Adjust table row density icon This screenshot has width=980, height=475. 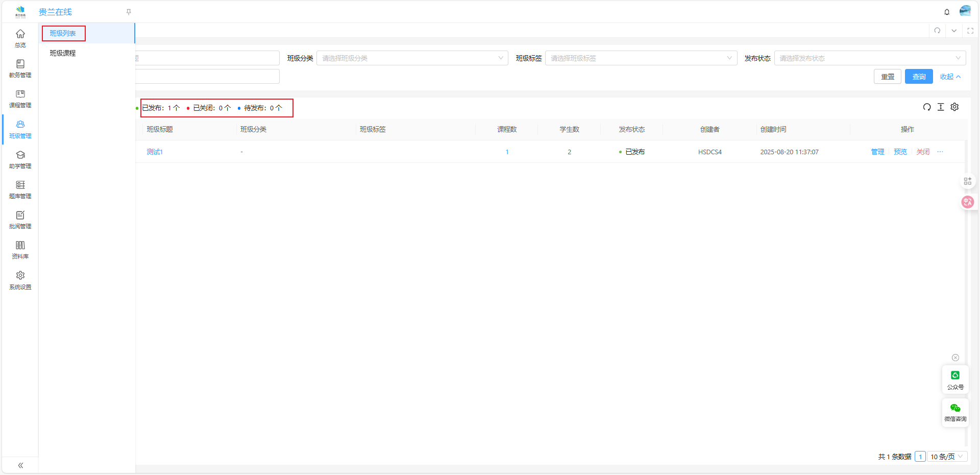click(941, 107)
